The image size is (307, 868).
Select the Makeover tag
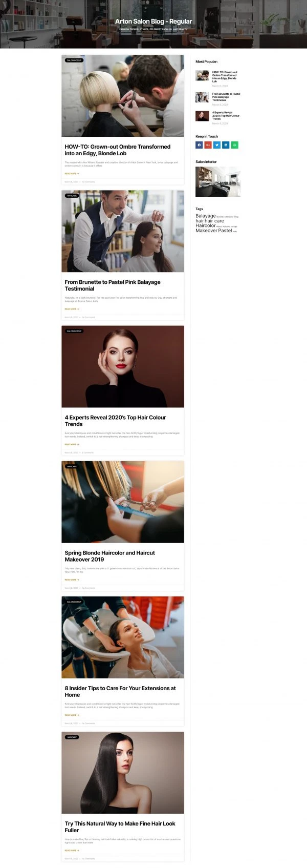[206, 231]
